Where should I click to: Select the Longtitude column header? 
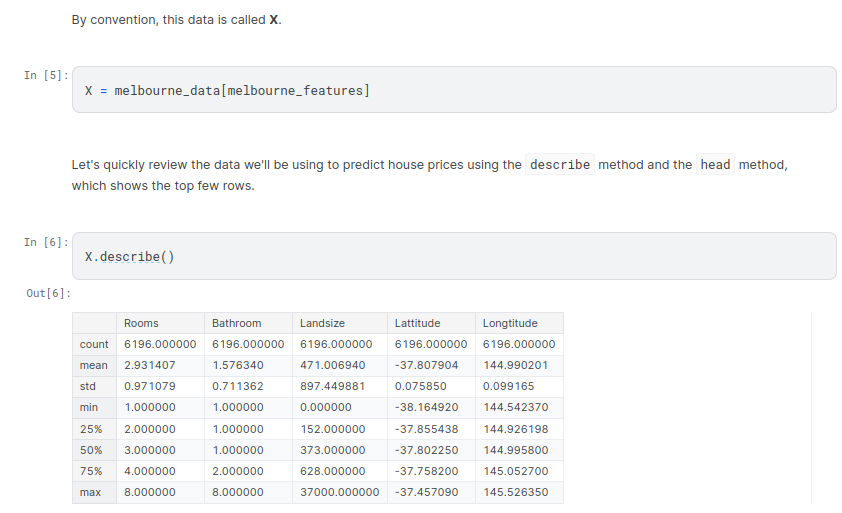tap(510, 323)
